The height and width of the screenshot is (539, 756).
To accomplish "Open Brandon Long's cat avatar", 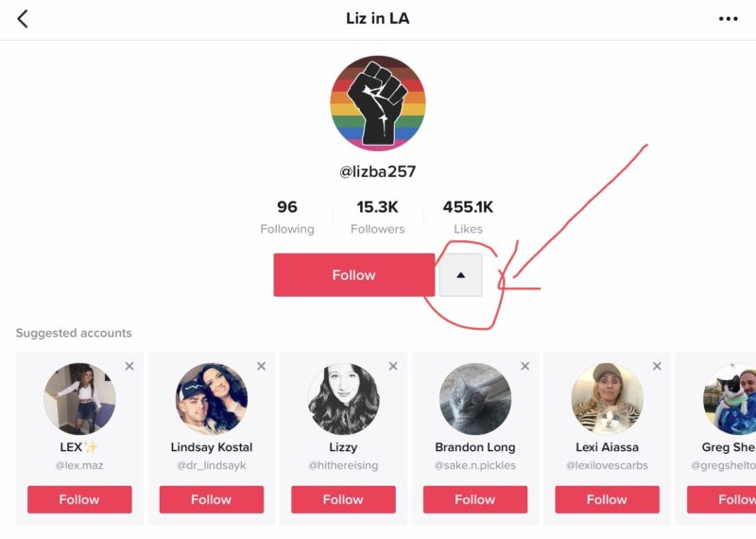I will click(475, 399).
